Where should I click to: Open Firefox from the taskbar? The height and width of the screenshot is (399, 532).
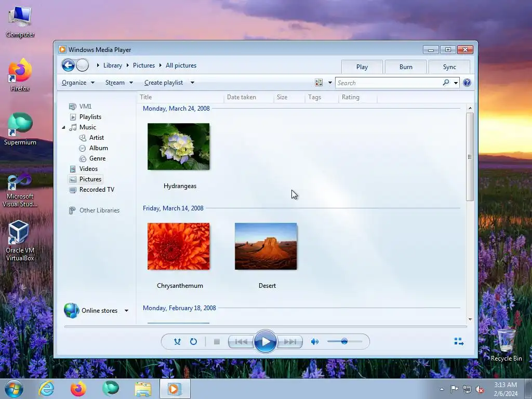pos(78,389)
